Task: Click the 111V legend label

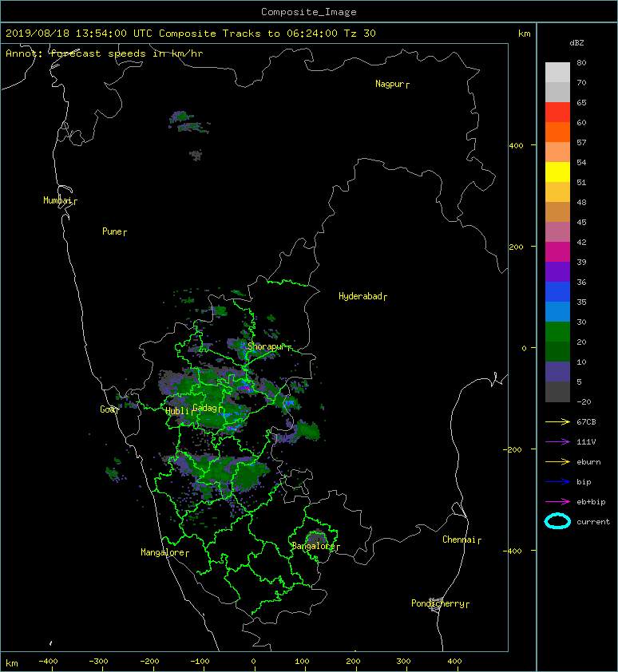Action: pos(586,442)
